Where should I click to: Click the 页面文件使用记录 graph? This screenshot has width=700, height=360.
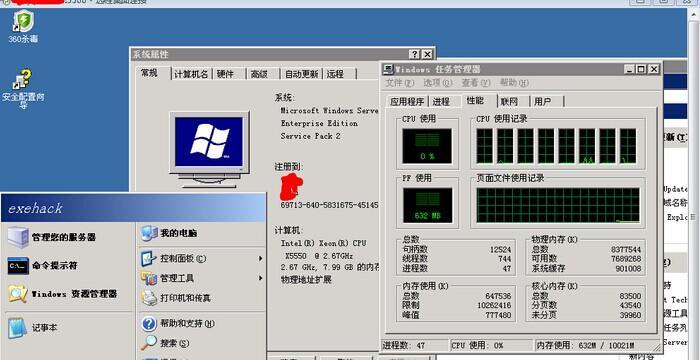[558, 205]
